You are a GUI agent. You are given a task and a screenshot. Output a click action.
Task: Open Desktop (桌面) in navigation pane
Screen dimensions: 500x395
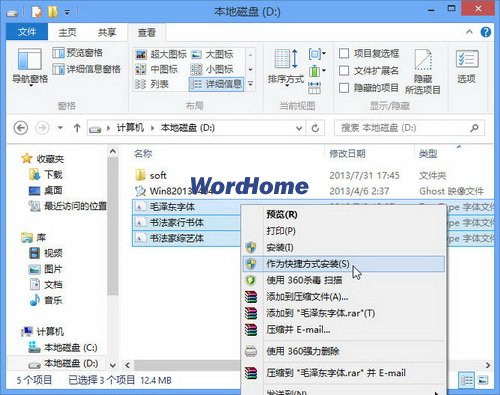click(46, 190)
